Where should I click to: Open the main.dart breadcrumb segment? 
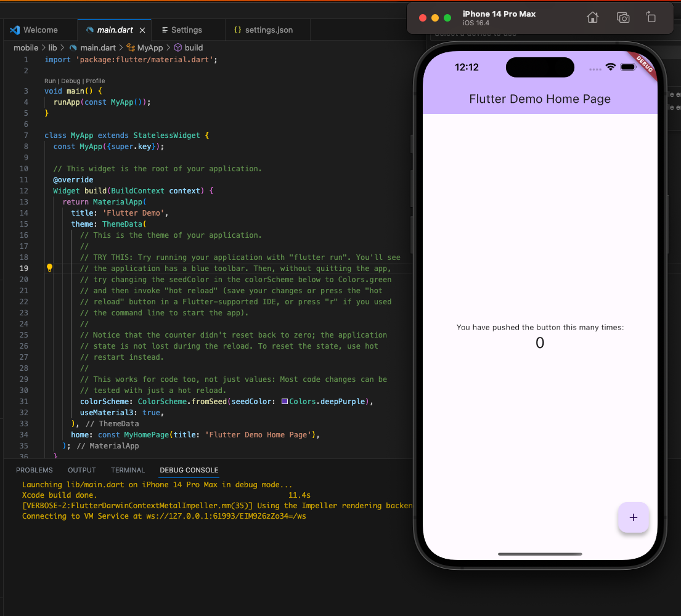pos(98,48)
